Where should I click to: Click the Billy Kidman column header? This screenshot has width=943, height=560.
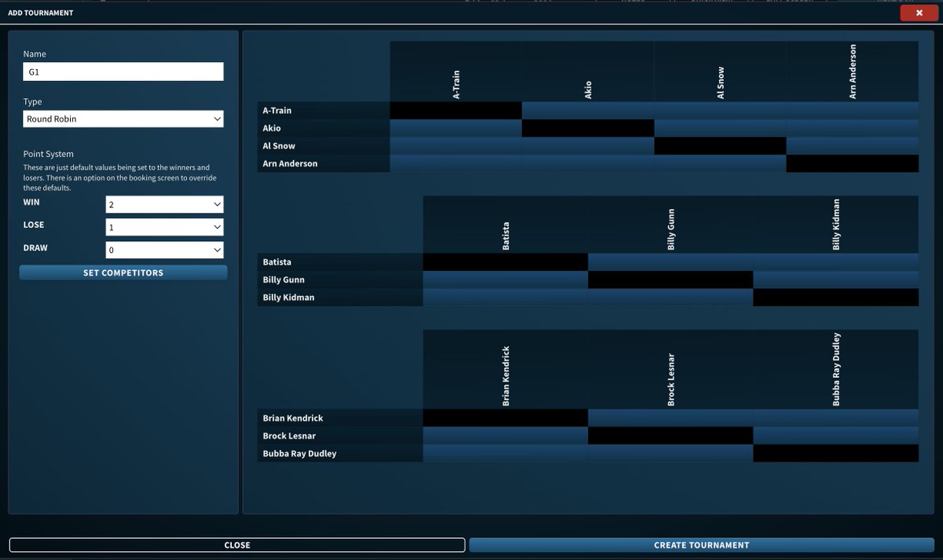[836, 225]
